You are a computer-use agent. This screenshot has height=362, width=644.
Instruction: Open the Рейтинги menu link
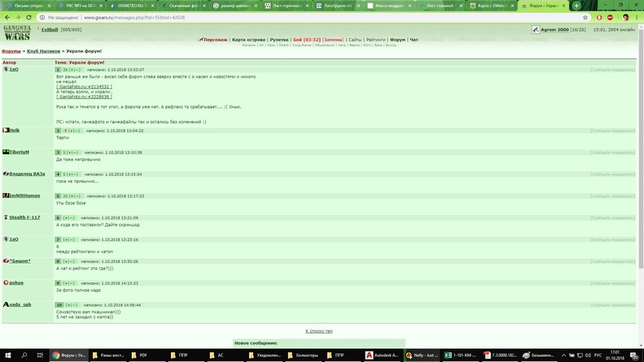tap(375, 40)
